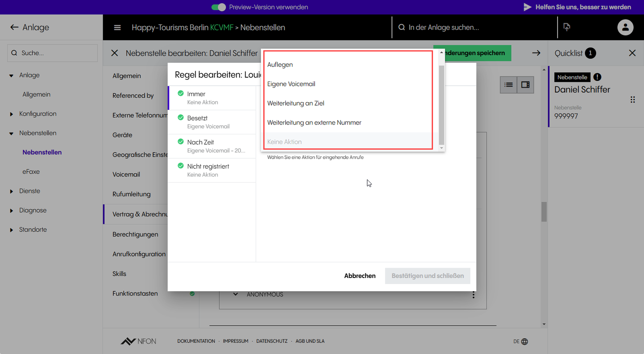
Task: Click the dropdown list scrollbar thumb
Action: pyautogui.click(x=441, y=105)
